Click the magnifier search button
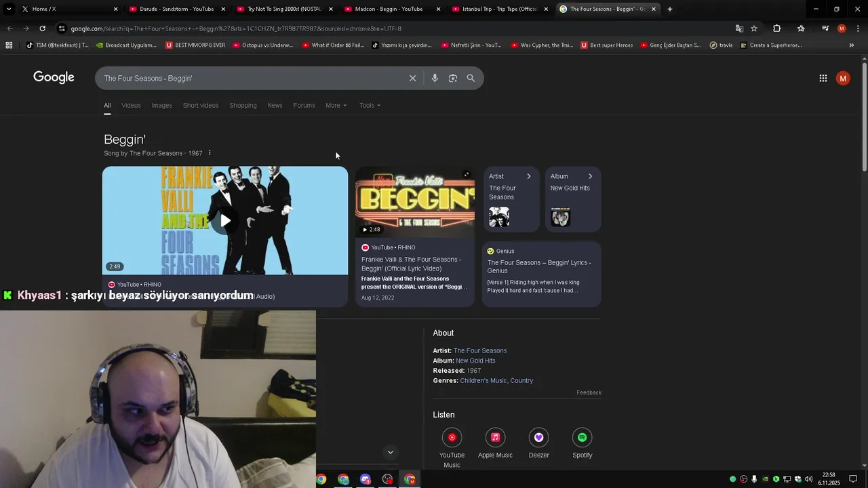Image resolution: width=868 pixels, height=488 pixels. [x=471, y=78]
